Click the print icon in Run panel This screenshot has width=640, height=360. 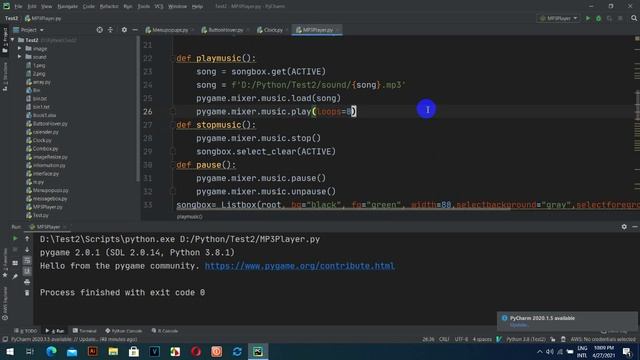(x=27, y=282)
